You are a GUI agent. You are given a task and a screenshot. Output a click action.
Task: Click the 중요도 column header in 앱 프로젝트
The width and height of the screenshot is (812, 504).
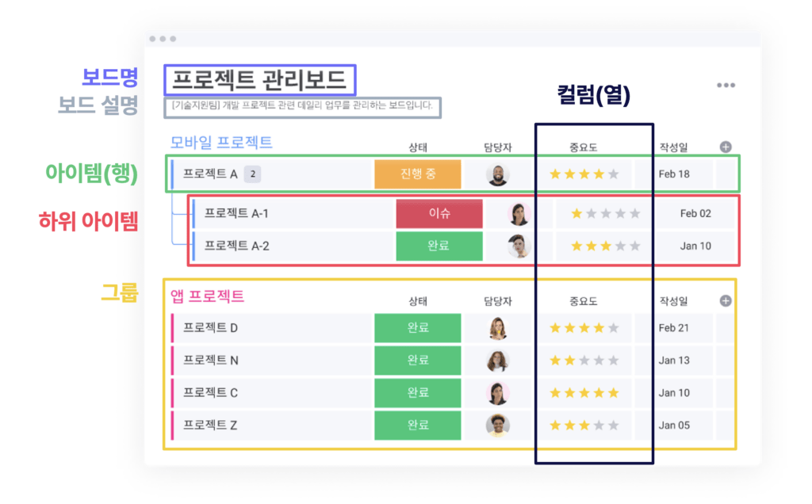584,302
